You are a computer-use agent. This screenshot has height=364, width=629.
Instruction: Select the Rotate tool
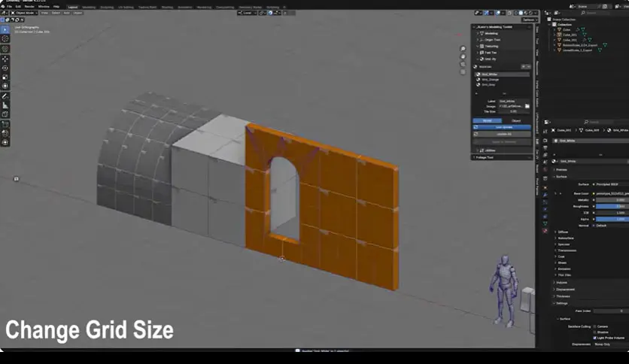(x=5, y=68)
